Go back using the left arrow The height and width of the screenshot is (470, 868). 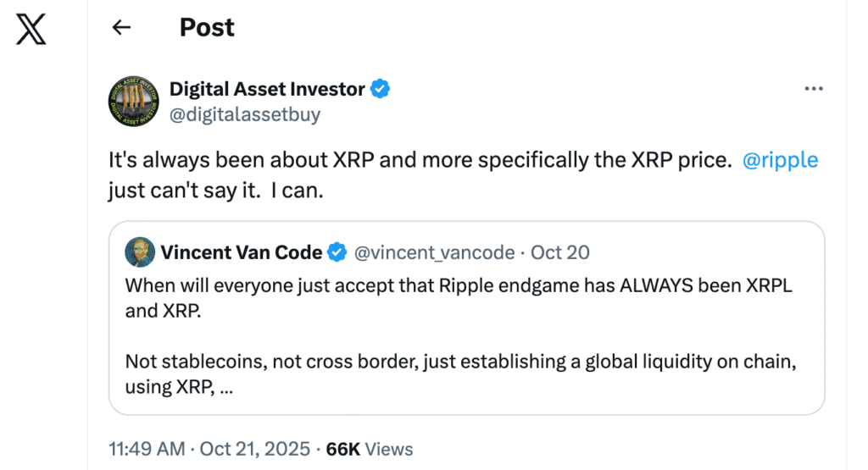[122, 28]
